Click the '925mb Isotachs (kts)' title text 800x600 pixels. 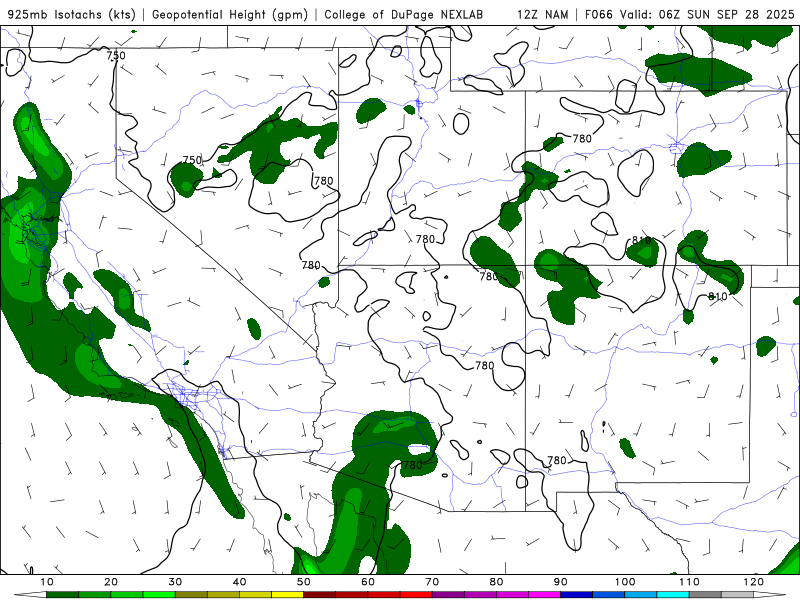coord(72,14)
